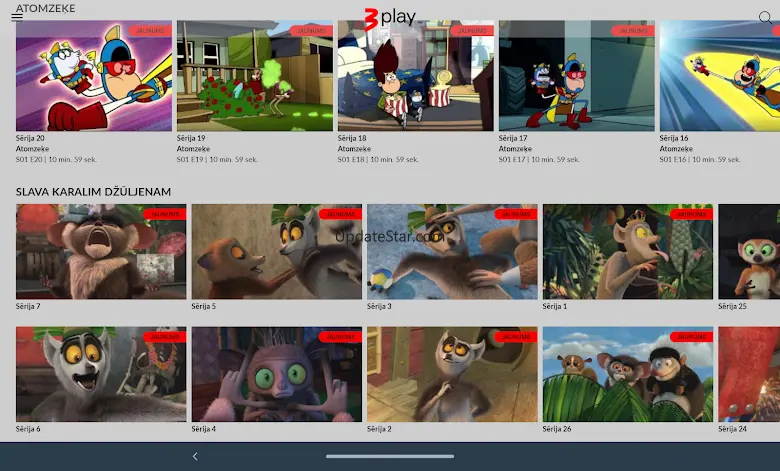The image size is (780, 471).
Task: Tap JAUNUMS badge on Atomzeke Sērija 18
Action: pyautogui.click(x=472, y=31)
